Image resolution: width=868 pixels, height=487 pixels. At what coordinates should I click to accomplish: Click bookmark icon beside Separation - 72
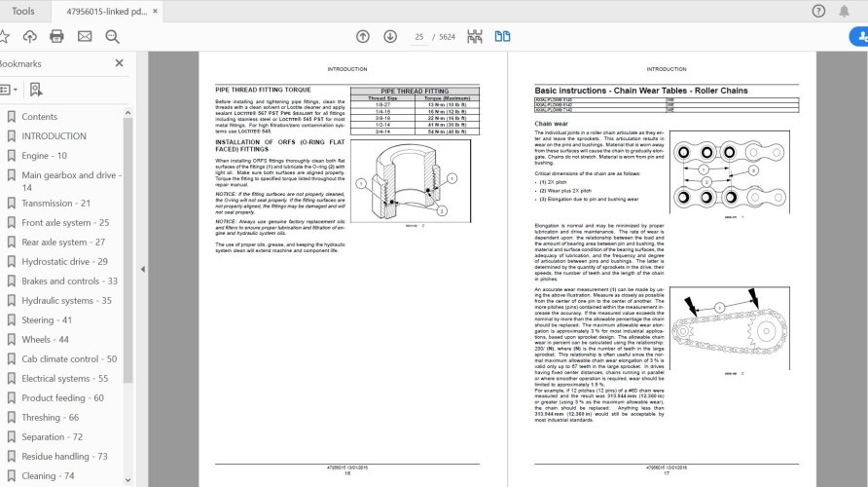[11, 436]
